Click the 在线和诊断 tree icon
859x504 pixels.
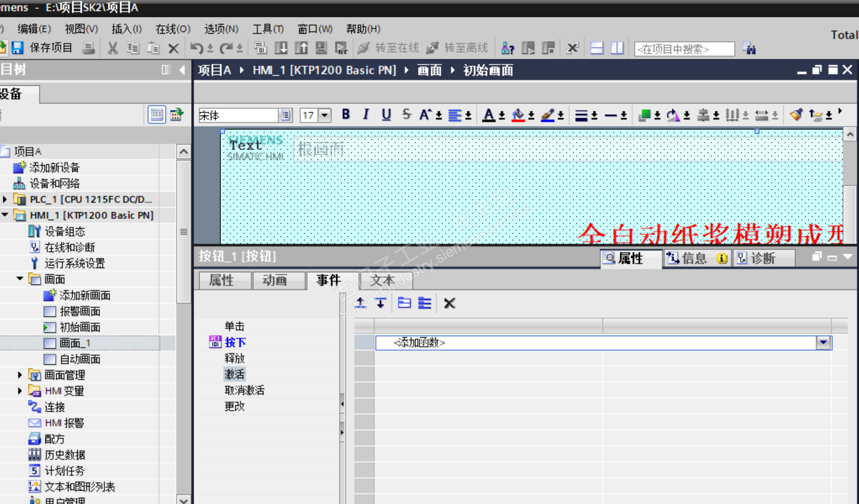(34, 247)
